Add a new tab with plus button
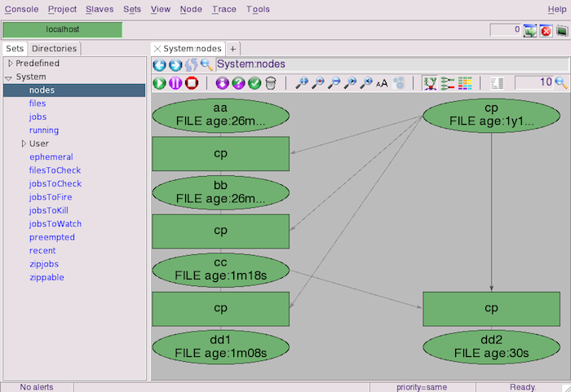571x392 pixels. 232,49
